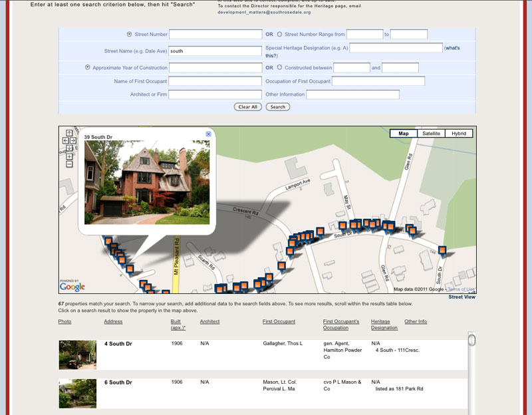532x415 pixels.
Task: Sort results by Address column header
Action: click(113, 322)
